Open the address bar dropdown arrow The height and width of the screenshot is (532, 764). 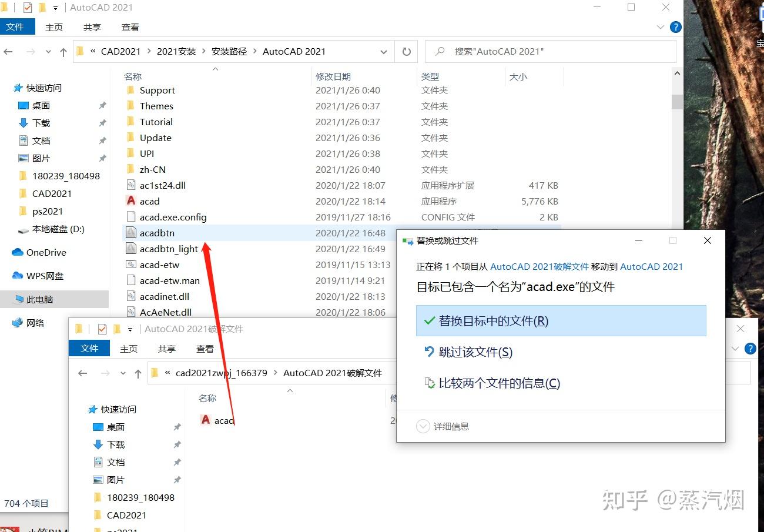pyautogui.click(x=383, y=52)
